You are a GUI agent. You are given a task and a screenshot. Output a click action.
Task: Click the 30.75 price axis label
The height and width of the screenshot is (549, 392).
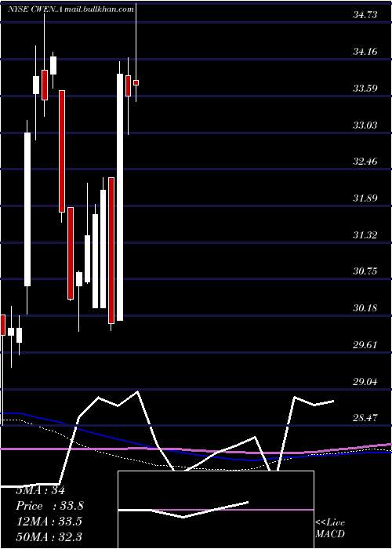click(365, 271)
